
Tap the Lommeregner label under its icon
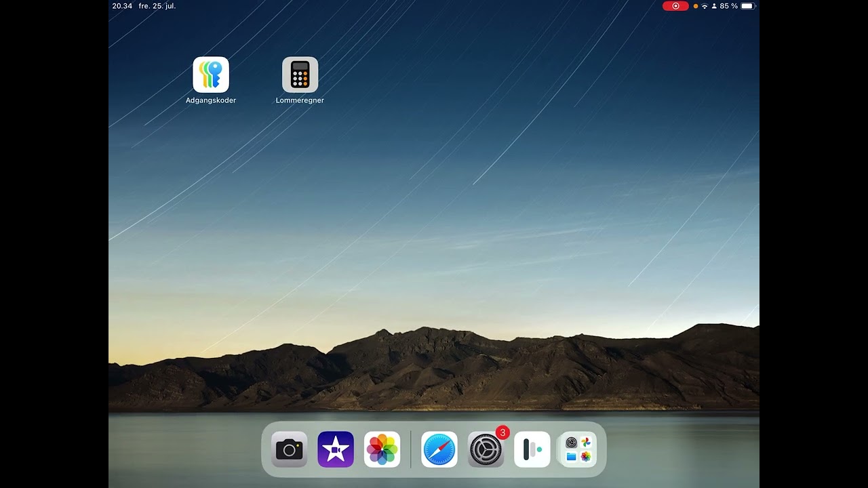[299, 100]
